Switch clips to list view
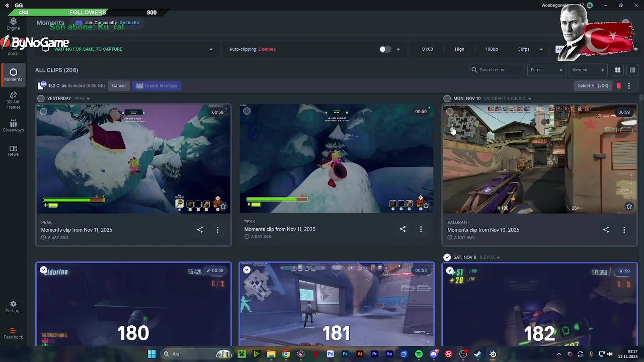This screenshot has width=644, height=362. coord(632,70)
